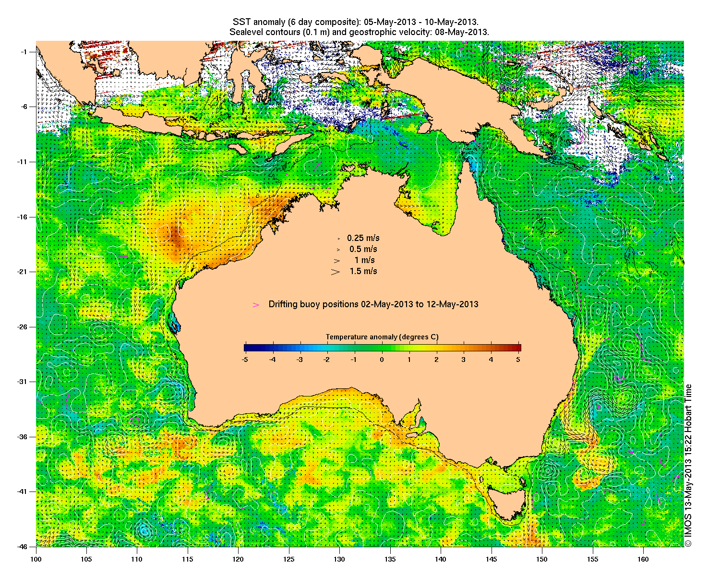Click longitude axis label 150
The width and height of the screenshot is (720, 588).
[542, 559]
